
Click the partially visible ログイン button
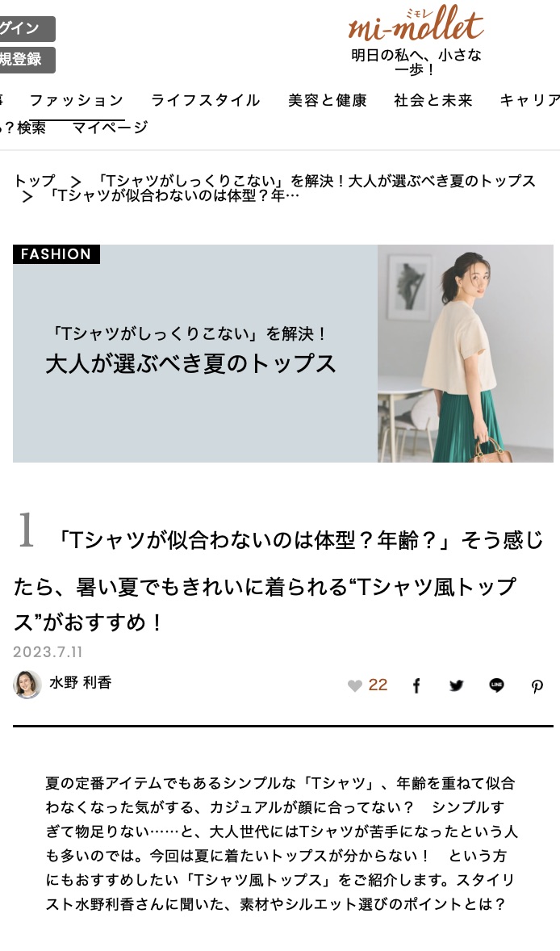tap(27, 28)
